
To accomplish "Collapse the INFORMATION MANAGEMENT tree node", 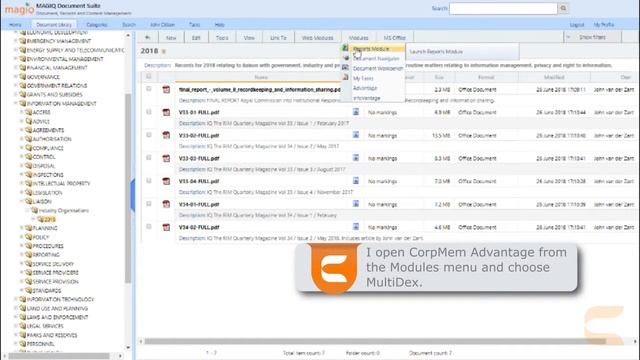I will click(x=16, y=103).
